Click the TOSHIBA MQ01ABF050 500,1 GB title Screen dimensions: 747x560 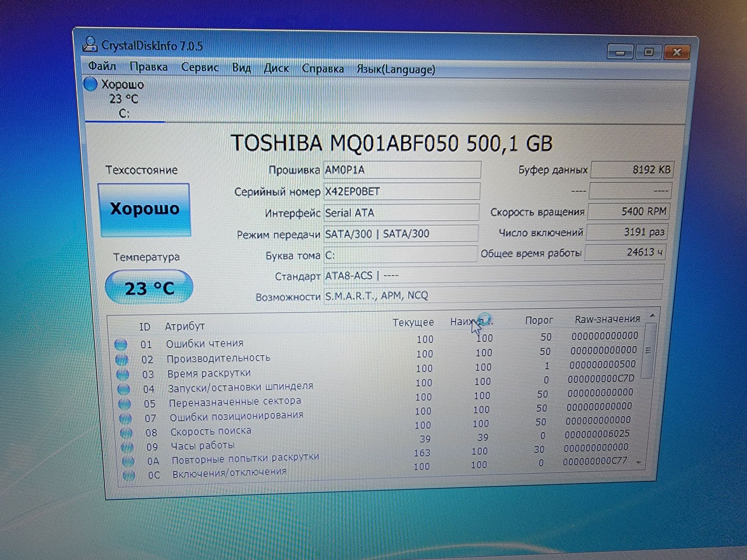click(x=391, y=143)
